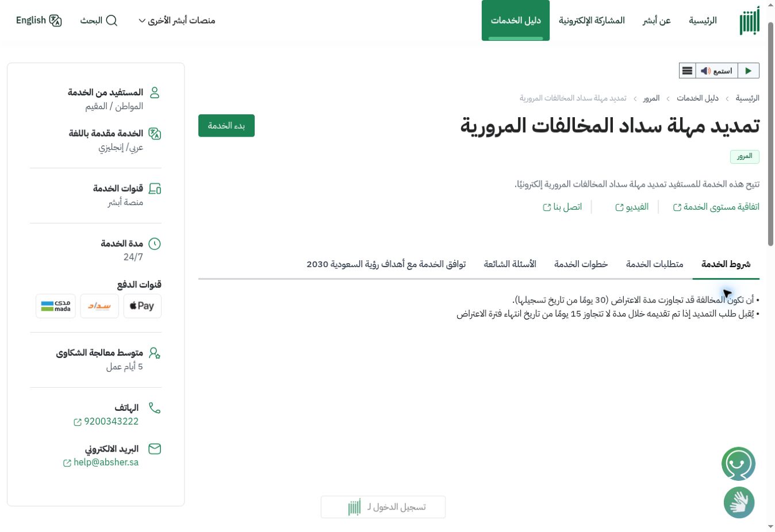Click the service duration clock icon

click(x=155, y=244)
